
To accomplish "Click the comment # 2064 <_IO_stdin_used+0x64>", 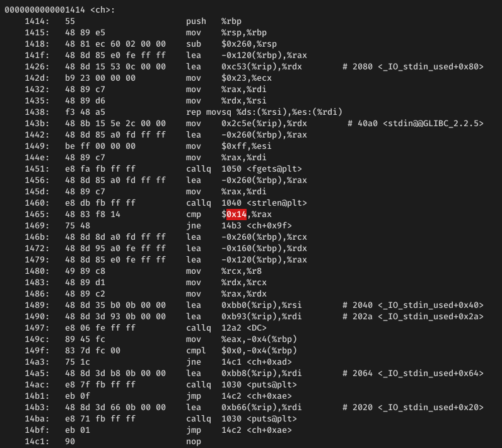I will (413, 374).
